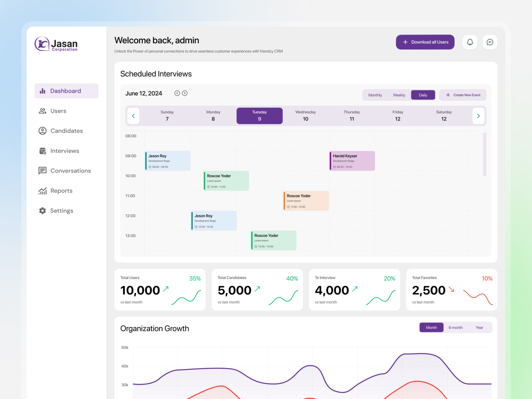This screenshot has width=532, height=399.
Task: Open Dashboard in the sidebar
Action: [66, 91]
